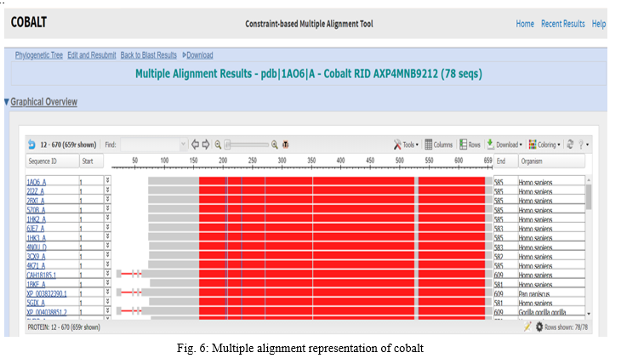Viewport: 621px width, 364px height.
Task: Open the Columns settings button
Action: (x=439, y=145)
